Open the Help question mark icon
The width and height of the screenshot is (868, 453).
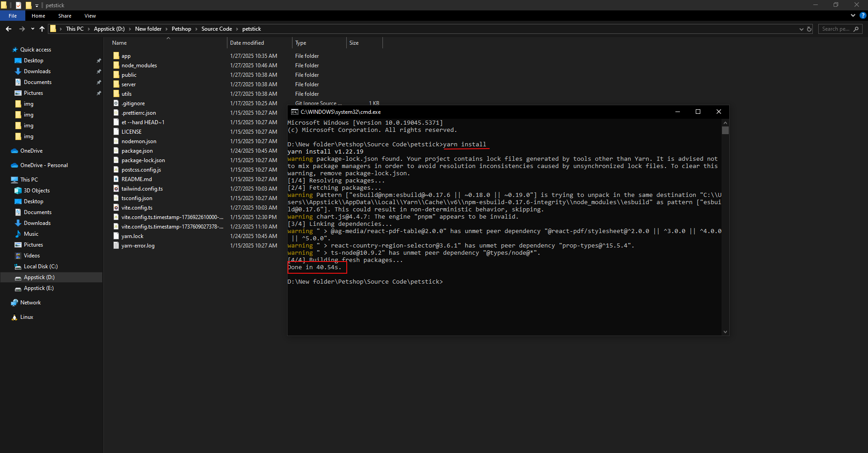coord(863,15)
